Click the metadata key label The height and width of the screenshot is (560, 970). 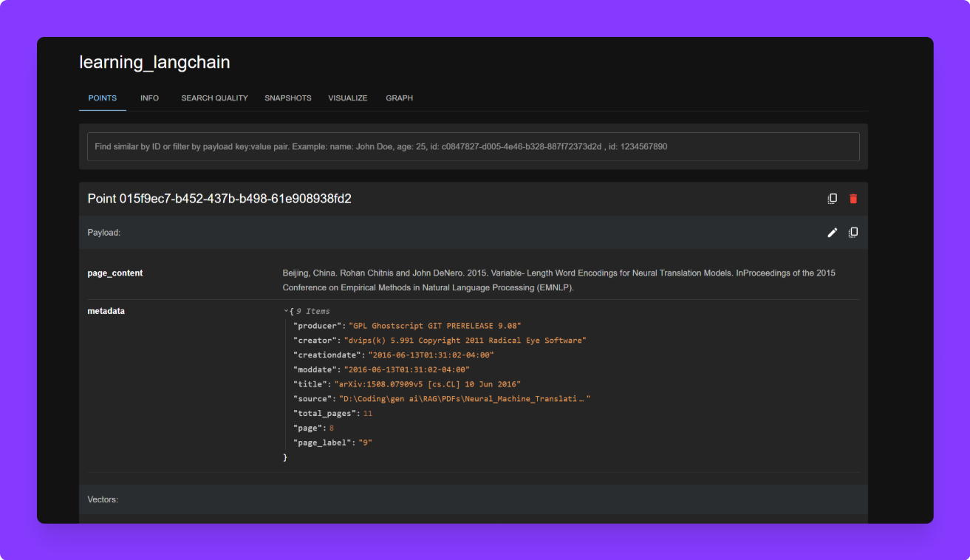click(106, 311)
